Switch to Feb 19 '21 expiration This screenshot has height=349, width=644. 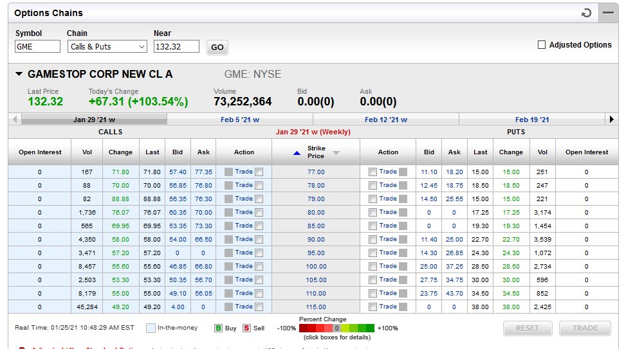tap(532, 120)
